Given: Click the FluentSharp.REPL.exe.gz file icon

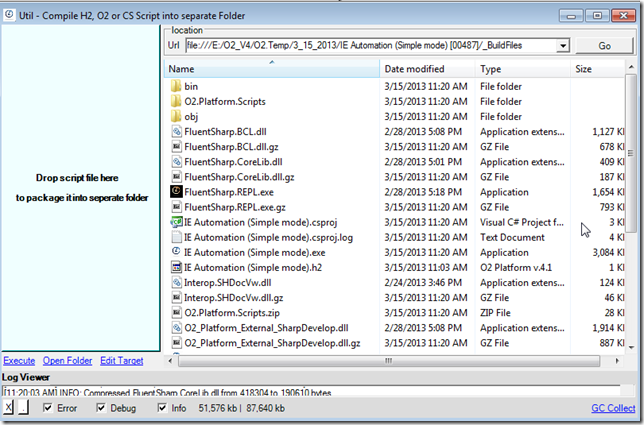Looking at the screenshot, I should pos(176,207).
